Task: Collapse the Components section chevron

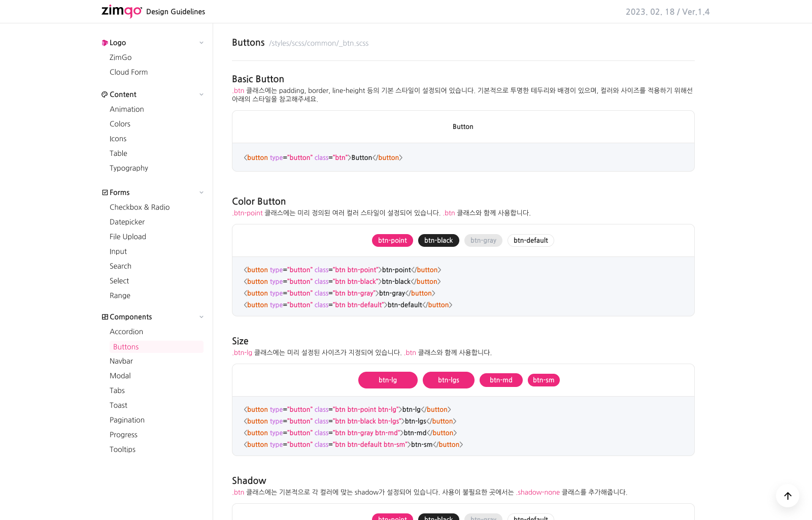Action: point(201,317)
